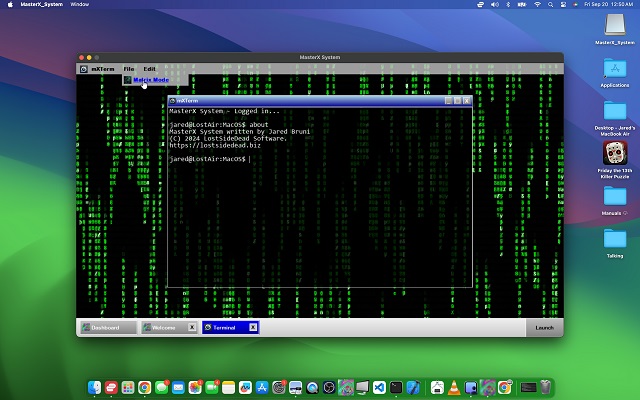Click the Terminal tab icon
Screen dimensions: 640x400
208,327
